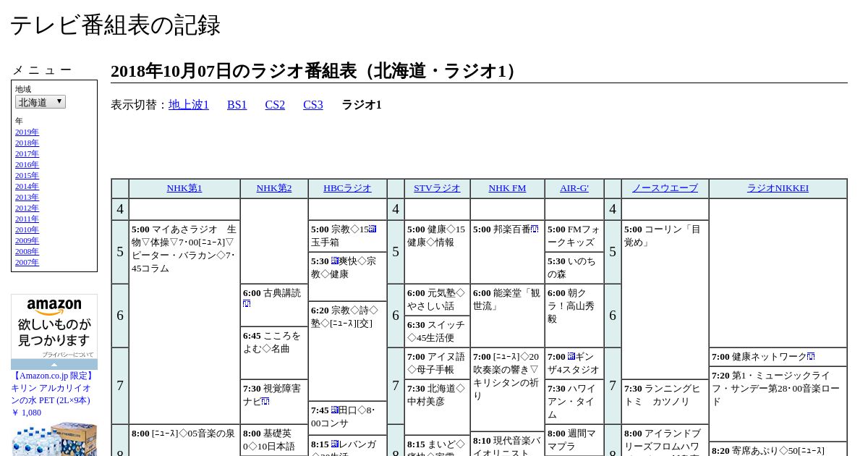Click the new-program icon before 爽快◇宗教

point(335,261)
